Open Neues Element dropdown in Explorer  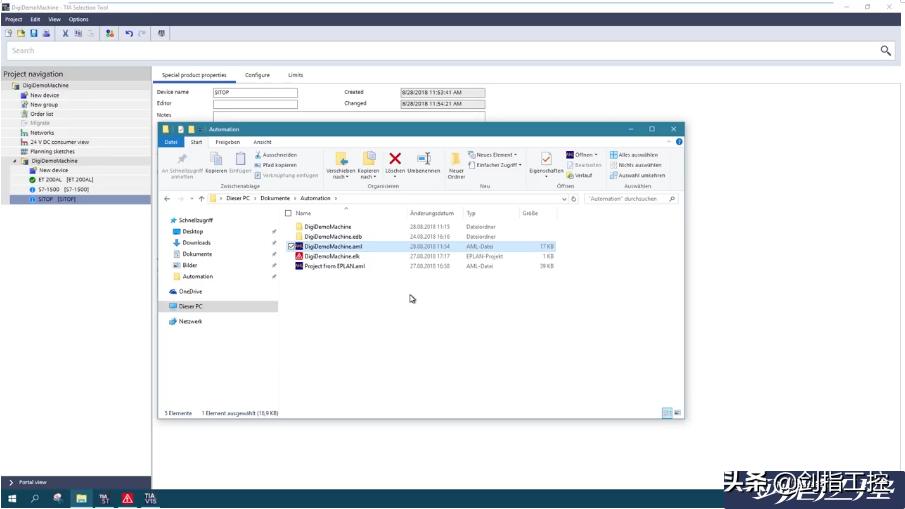click(492, 155)
